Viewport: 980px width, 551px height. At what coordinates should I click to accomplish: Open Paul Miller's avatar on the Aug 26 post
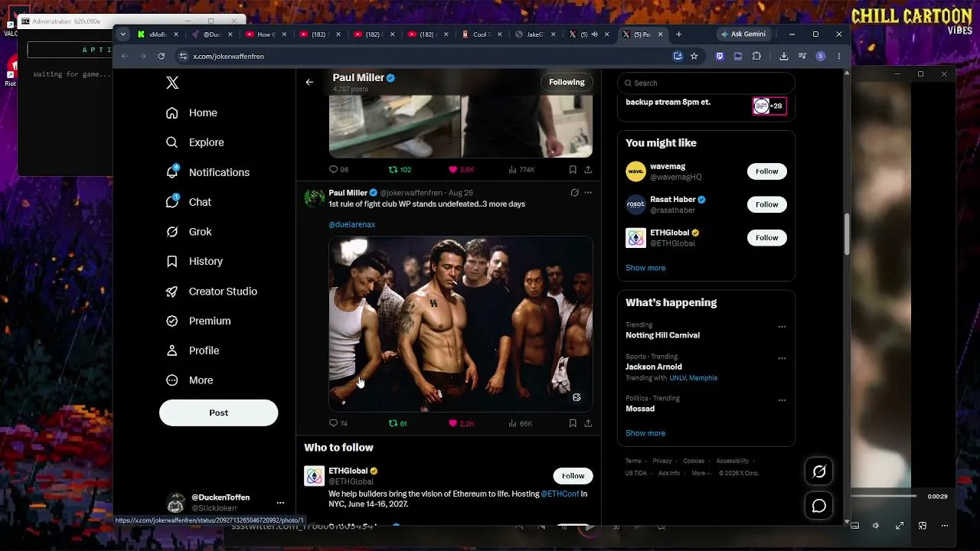coord(314,199)
